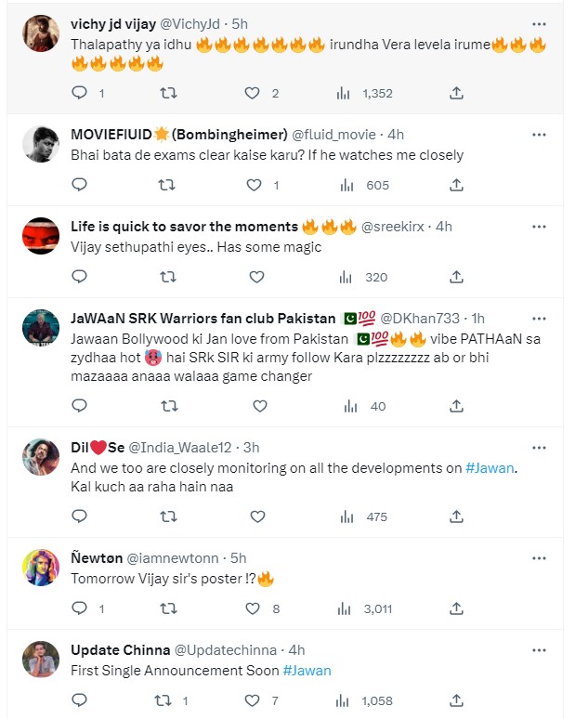Open more options on Dil Se tweet
The width and height of the screenshot is (588, 719).
click(539, 447)
